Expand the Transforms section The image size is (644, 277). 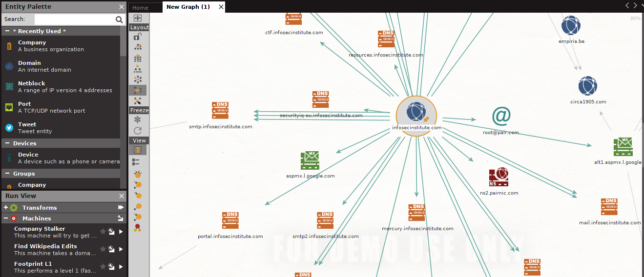coord(6,208)
